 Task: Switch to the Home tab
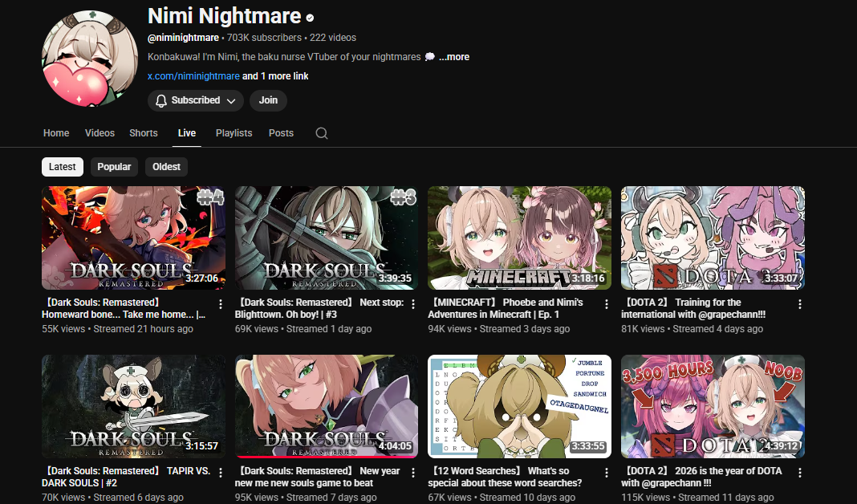coord(56,133)
